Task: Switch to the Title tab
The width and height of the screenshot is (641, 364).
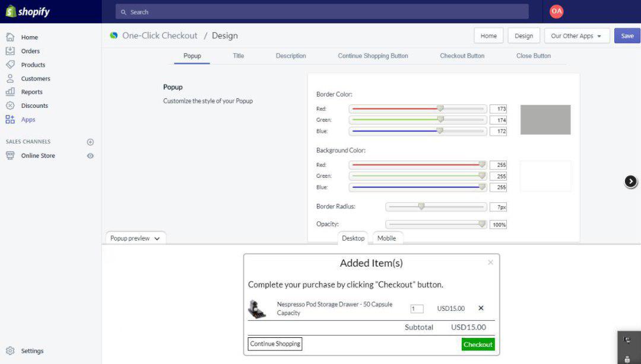Action: point(239,56)
